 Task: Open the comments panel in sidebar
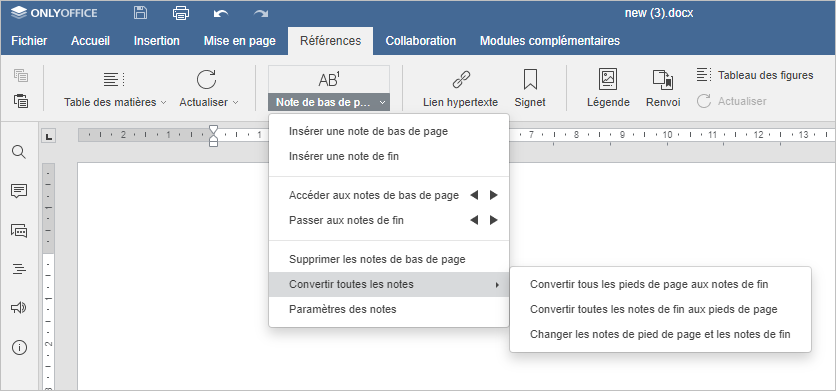[x=19, y=191]
